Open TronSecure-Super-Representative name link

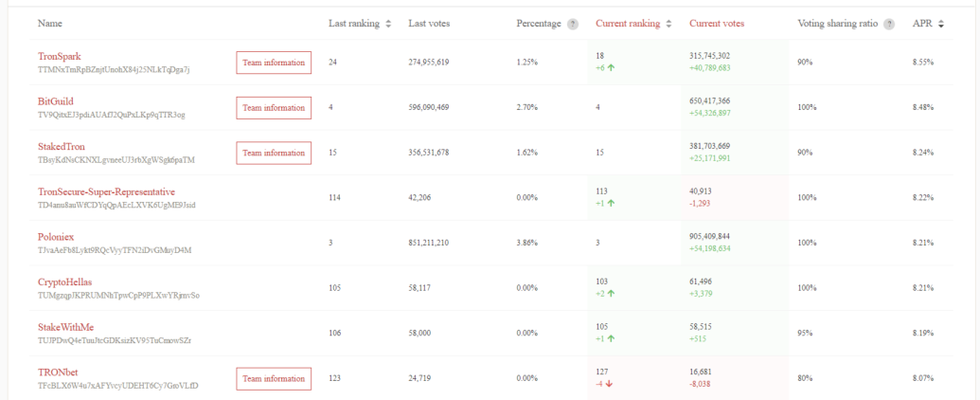click(x=106, y=191)
